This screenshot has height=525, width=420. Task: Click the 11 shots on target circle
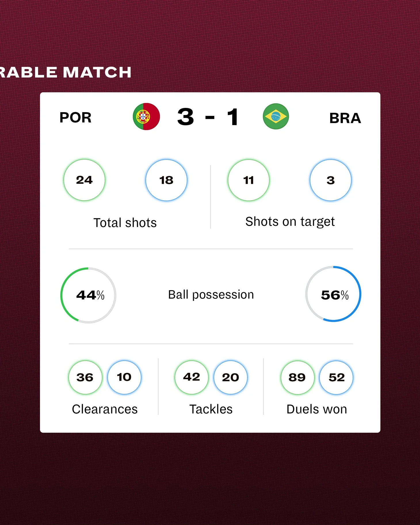(x=249, y=180)
